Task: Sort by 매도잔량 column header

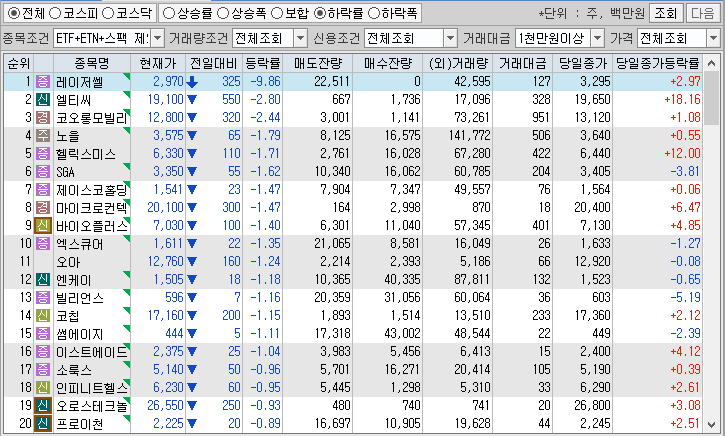Action: (x=318, y=63)
